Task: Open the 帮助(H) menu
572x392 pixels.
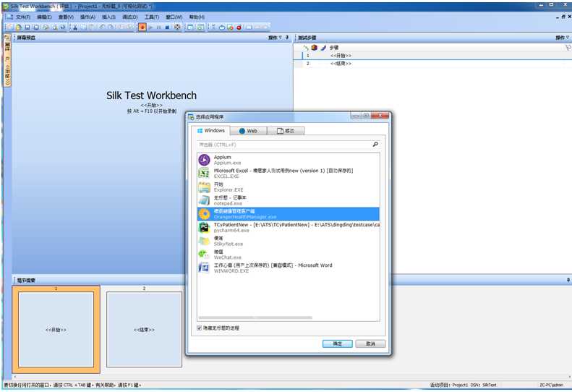Action: (x=197, y=17)
